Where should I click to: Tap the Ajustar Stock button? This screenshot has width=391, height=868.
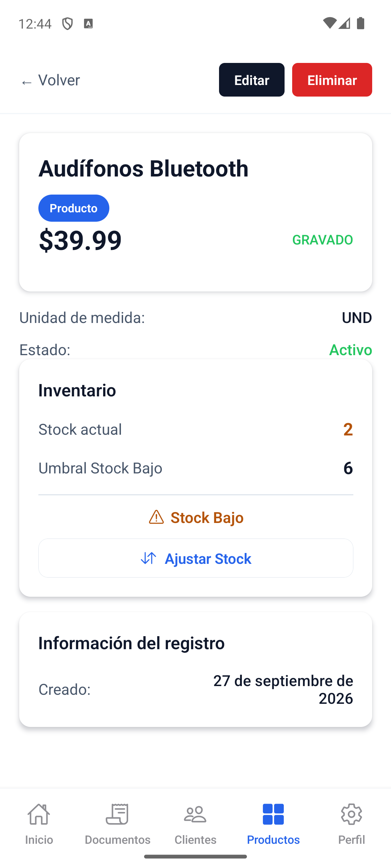(x=196, y=558)
